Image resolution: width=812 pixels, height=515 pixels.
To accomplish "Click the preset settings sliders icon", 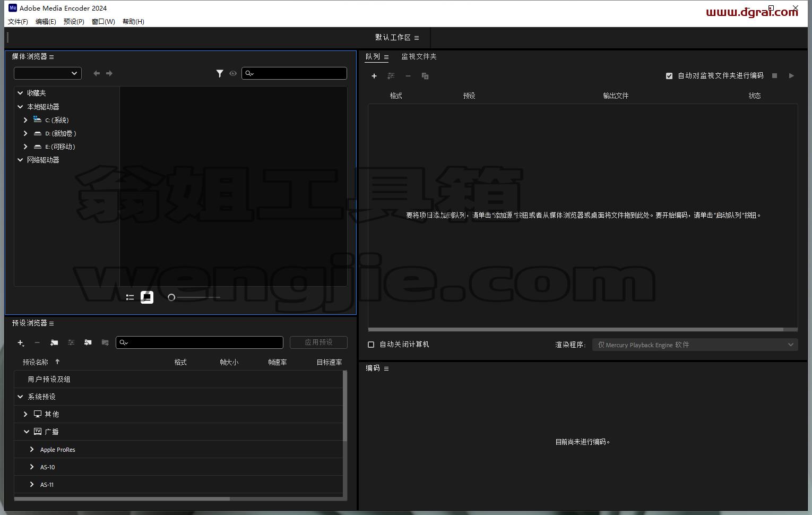I will click(71, 343).
